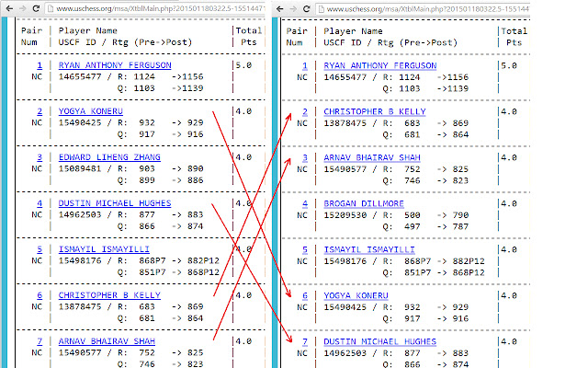Click pair number 3 link in right window
The image size is (588, 368).
coord(305,157)
